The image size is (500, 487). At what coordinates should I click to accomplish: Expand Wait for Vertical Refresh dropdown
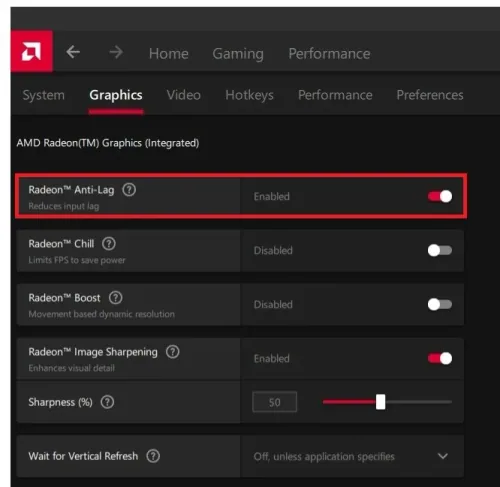point(443,456)
